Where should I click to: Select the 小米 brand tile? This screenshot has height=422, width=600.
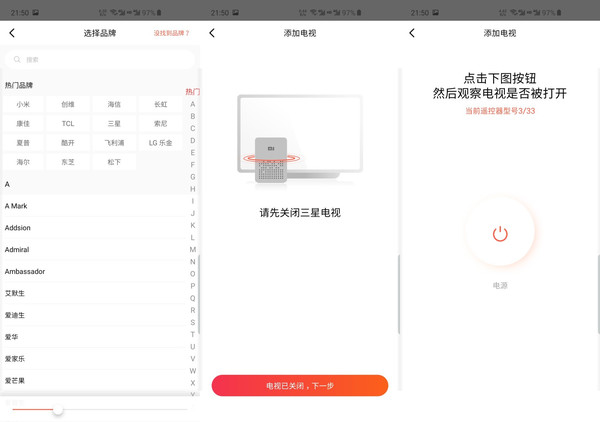(x=23, y=104)
